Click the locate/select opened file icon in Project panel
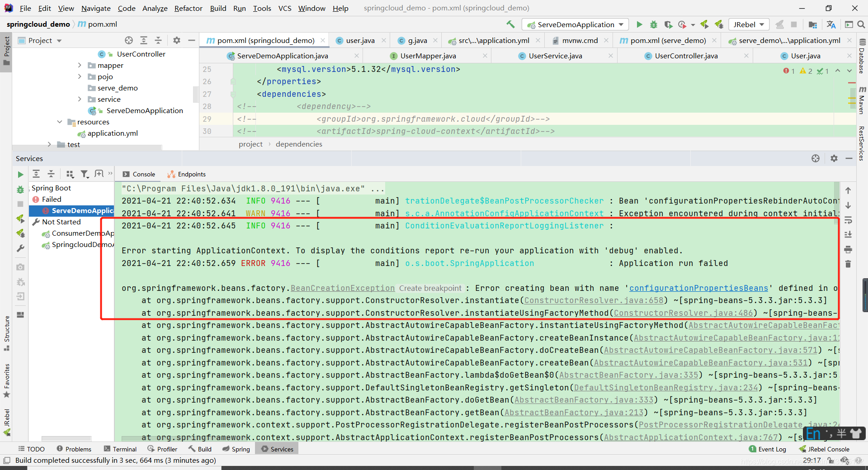The image size is (868, 470). [x=129, y=40]
